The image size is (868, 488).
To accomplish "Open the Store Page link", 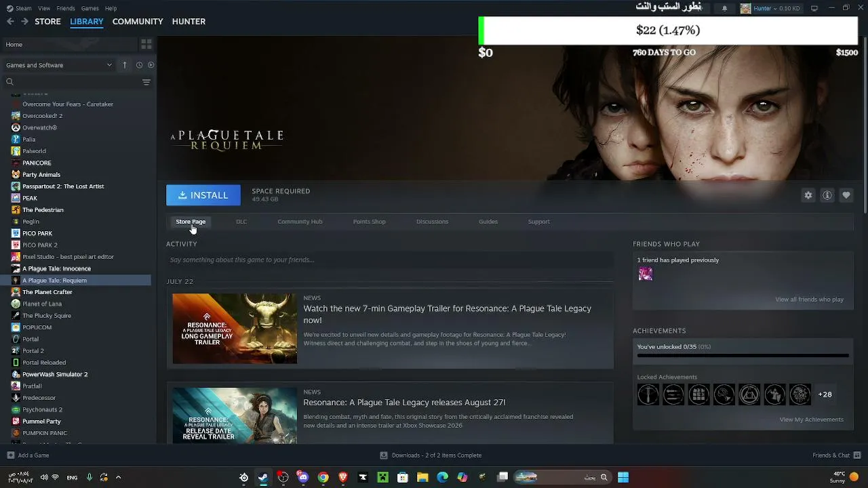I will [x=191, y=222].
